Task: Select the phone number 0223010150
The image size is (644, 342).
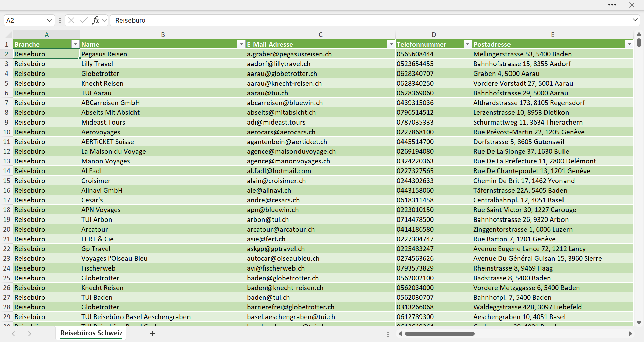Action: tap(434, 210)
